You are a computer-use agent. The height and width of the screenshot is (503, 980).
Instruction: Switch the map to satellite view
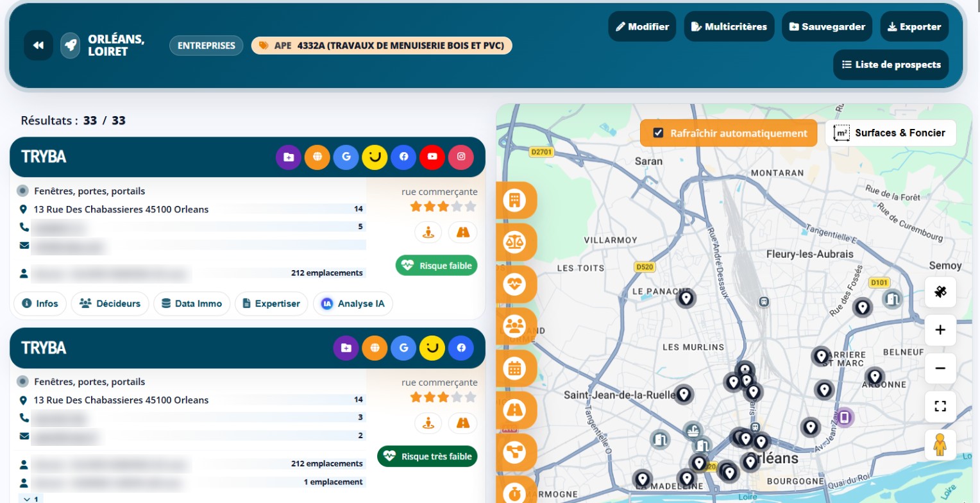pyautogui.click(x=940, y=293)
